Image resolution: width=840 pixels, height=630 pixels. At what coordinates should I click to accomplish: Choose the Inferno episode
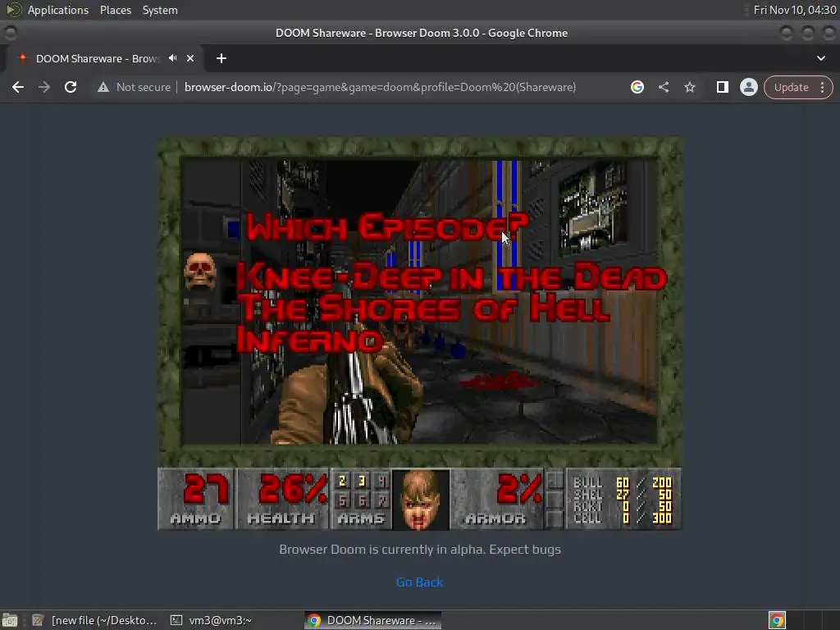pos(309,340)
